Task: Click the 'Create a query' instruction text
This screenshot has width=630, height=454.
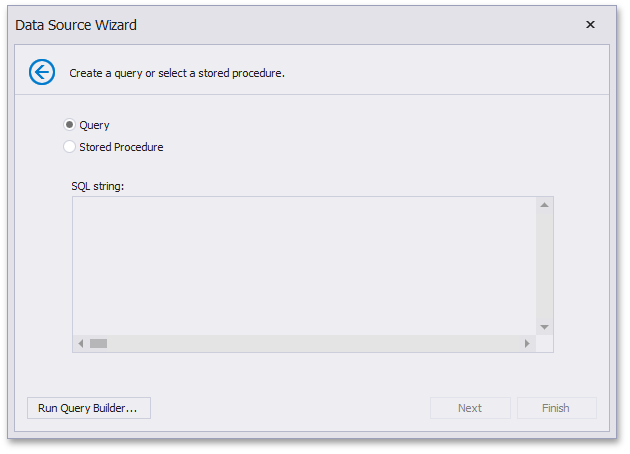Action: tap(177, 73)
